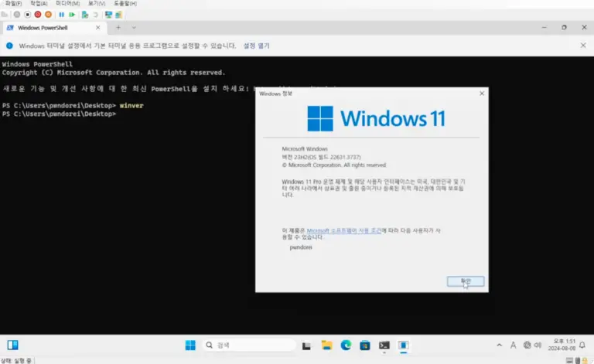Click the lock status icon in VM status bar
This screenshot has width=594, height=364.
585,361
